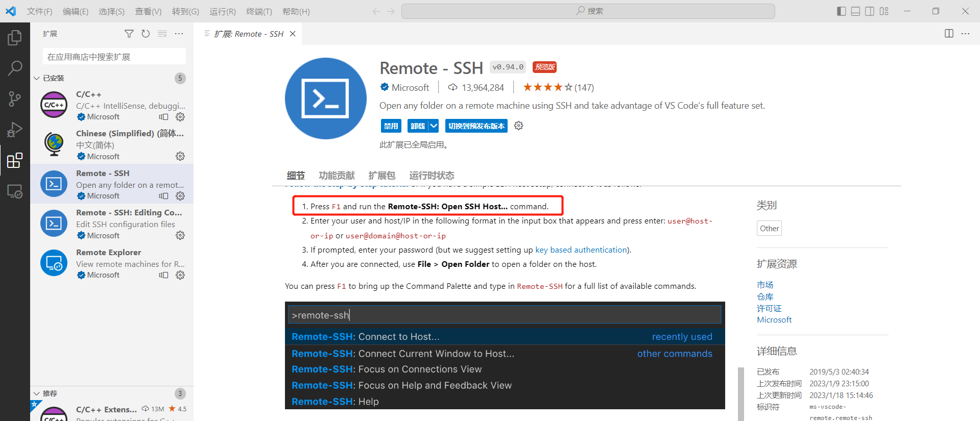Image resolution: width=980 pixels, height=421 pixels.
Task: Open the 仓库 repository link
Action: (x=765, y=296)
